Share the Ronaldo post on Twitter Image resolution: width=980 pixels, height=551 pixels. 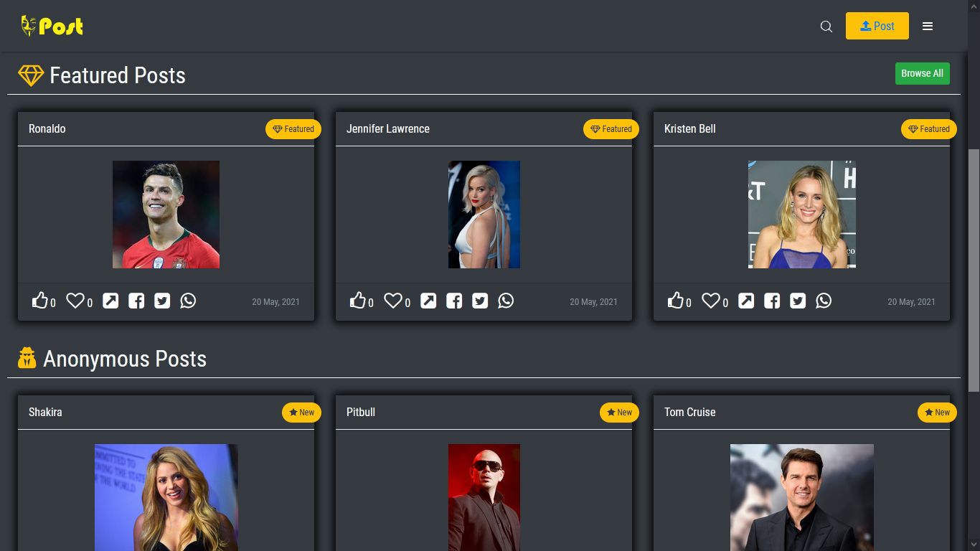(162, 301)
